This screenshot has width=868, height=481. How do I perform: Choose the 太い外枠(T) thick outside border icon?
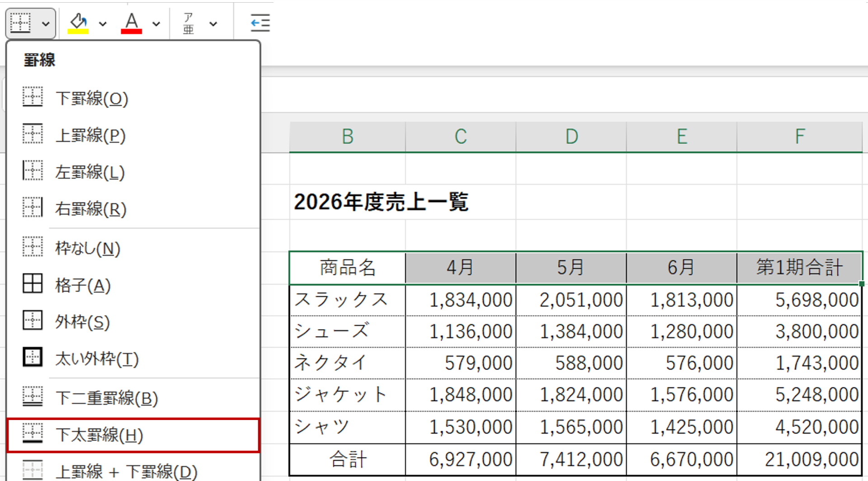click(x=33, y=357)
